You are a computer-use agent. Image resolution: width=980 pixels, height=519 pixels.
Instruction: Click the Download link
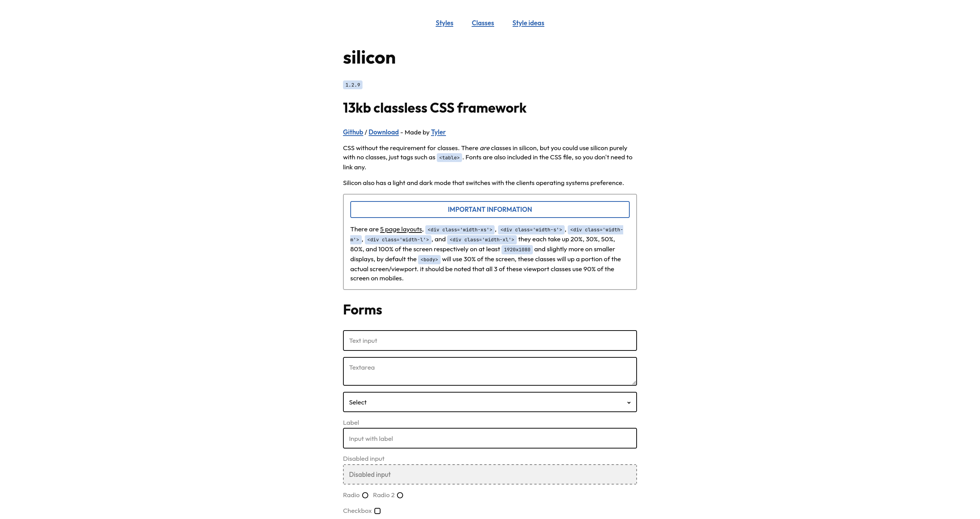coord(383,132)
